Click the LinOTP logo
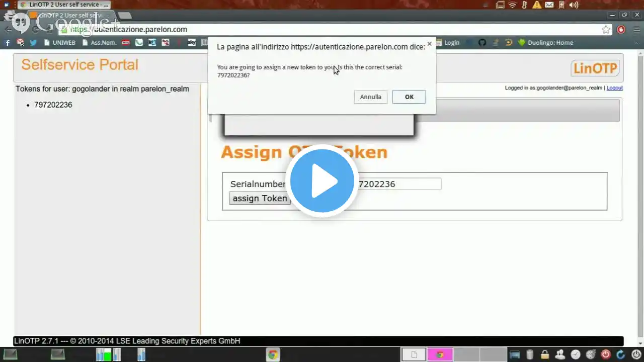This screenshot has width=644, height=362. click(x=595, y=68)
